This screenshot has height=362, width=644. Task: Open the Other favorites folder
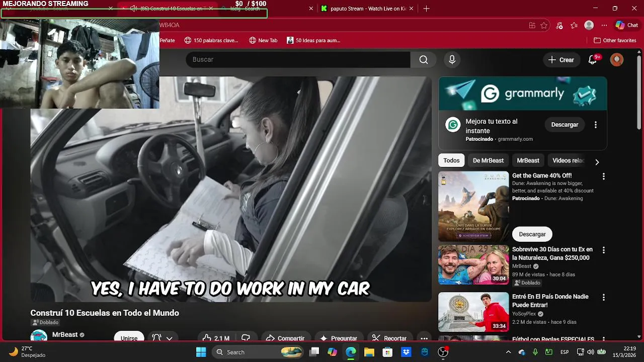[x=615, y=40]
